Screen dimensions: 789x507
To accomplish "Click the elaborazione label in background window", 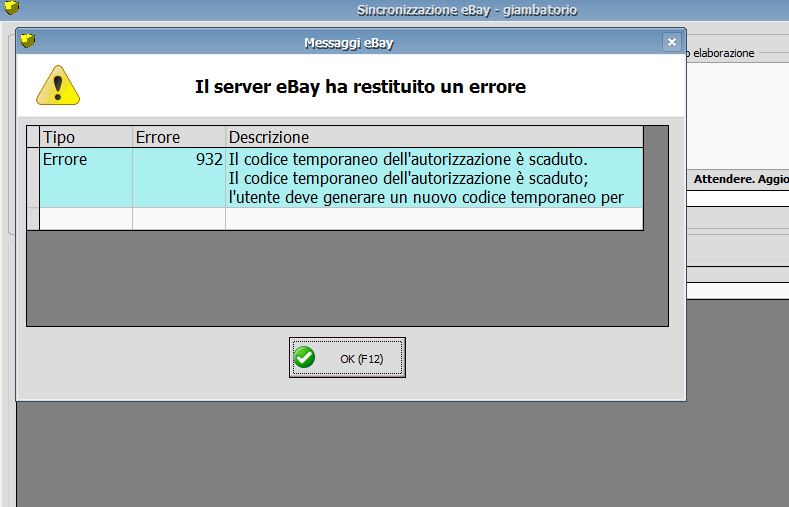I will (723, 53).
